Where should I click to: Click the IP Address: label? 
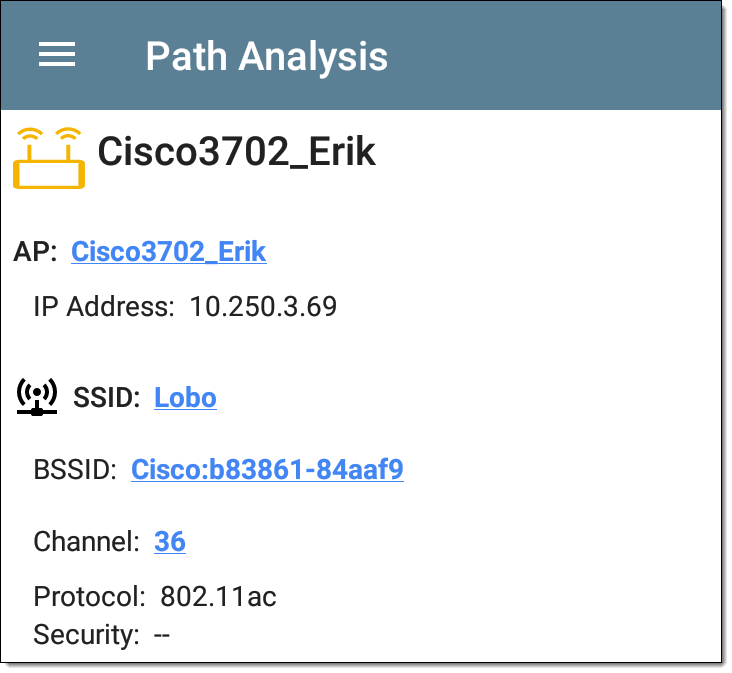pyautogui.click(x=104, y=307)
